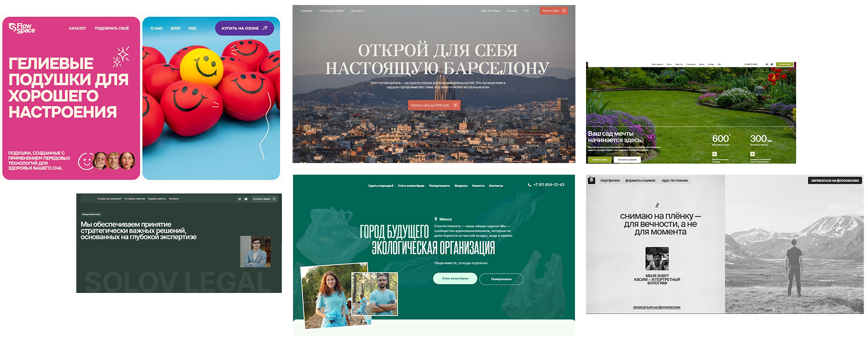Click the mail icon on Solov Legal header
Image resolution: width=868 pixels, height=346 pixels.
pyautogui.click(x=246, y=199)
